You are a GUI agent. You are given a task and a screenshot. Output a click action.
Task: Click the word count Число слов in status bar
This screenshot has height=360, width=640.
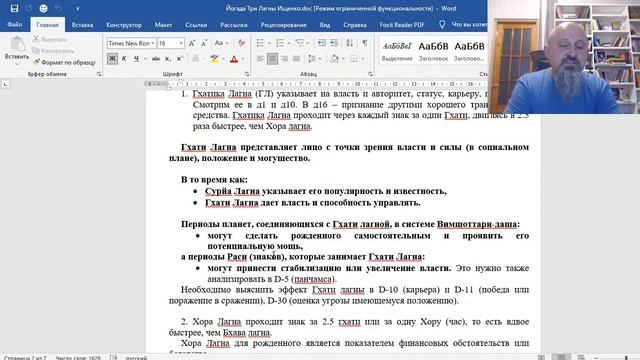pos(78,358)
